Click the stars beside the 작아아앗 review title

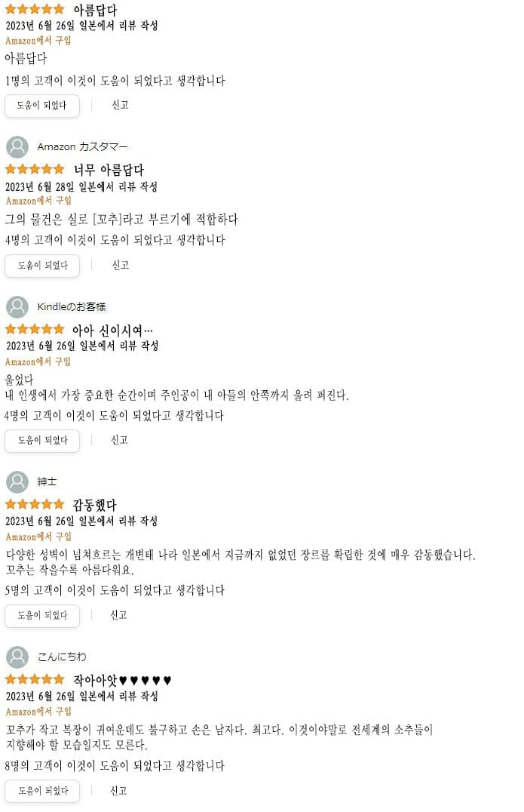click(x=35, y=679)
